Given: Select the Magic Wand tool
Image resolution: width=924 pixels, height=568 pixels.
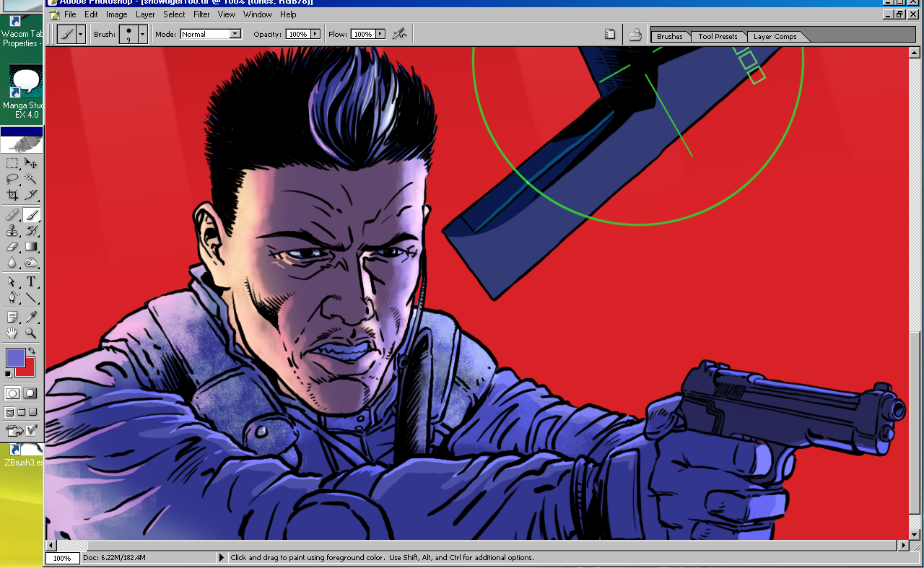Looking at the screenshot, I should (31, 179).
